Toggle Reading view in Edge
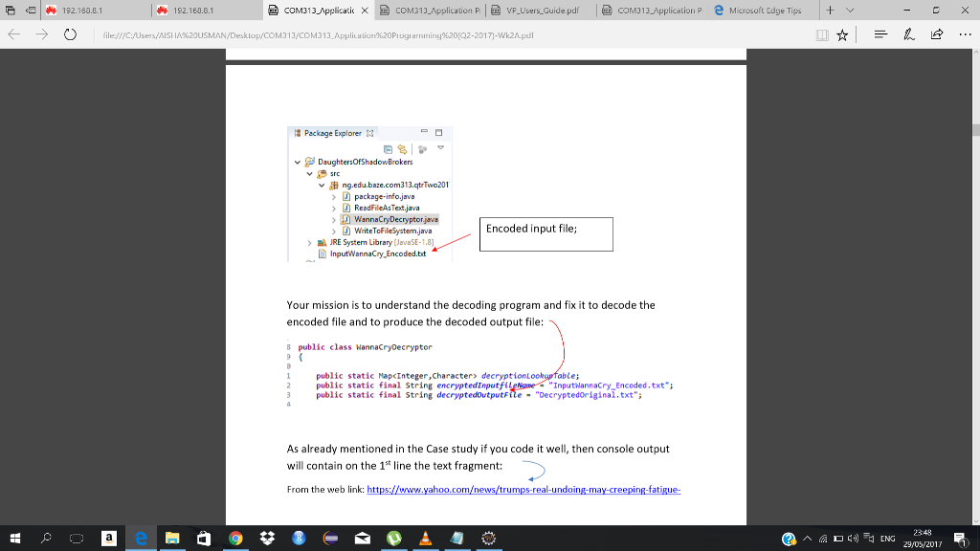 822,34
